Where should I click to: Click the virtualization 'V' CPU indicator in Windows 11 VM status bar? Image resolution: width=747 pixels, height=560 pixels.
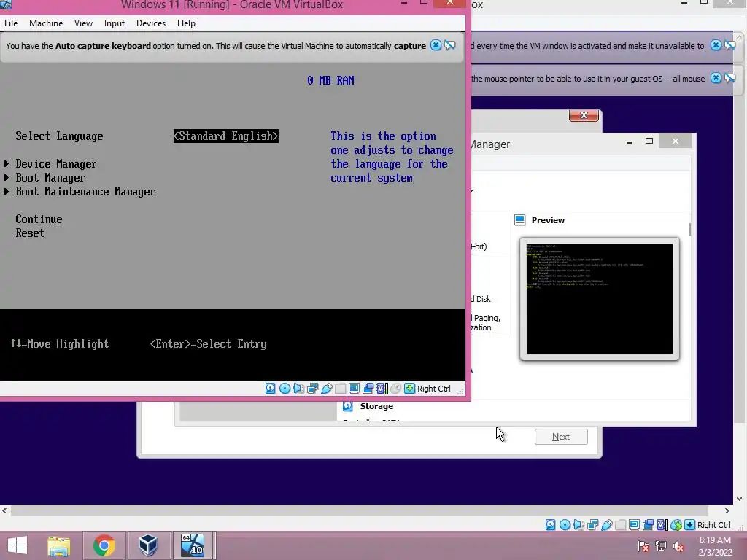382,389
